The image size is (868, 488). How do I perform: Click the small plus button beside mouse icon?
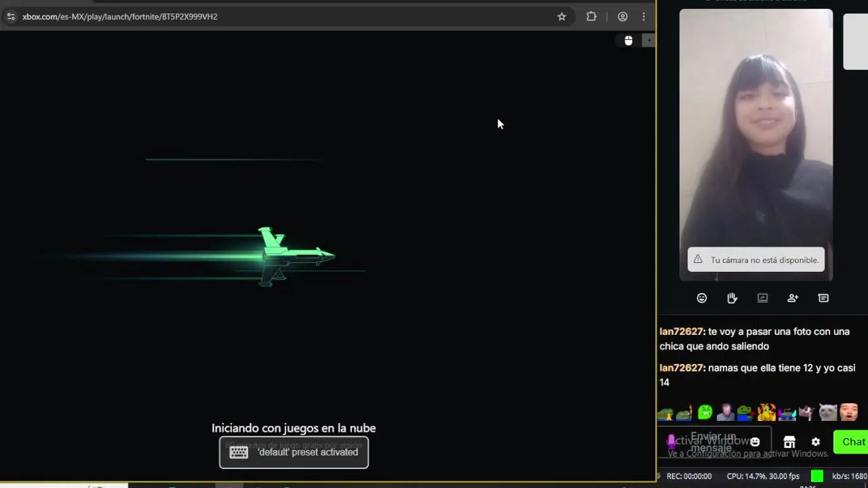(649, 41)
